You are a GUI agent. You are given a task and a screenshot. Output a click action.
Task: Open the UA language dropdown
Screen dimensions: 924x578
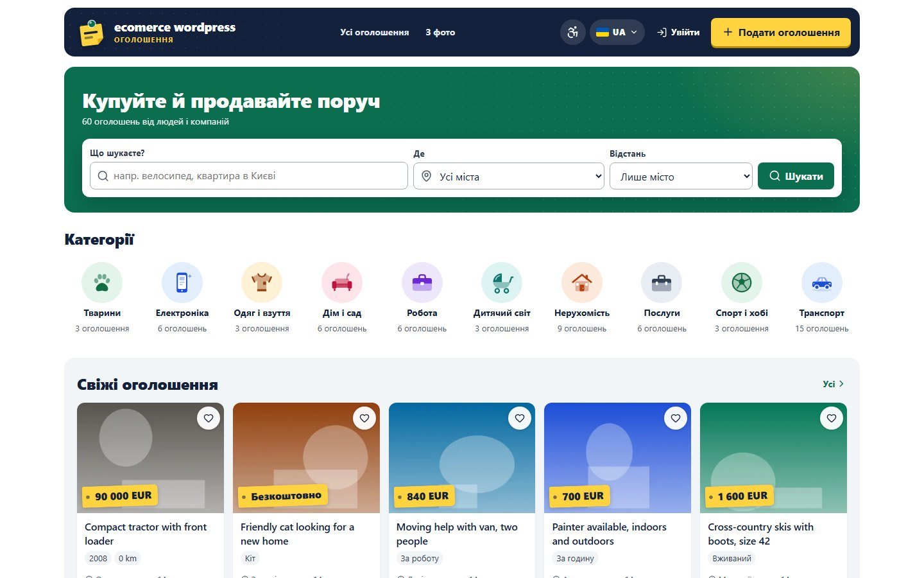(x=617, y=32)
